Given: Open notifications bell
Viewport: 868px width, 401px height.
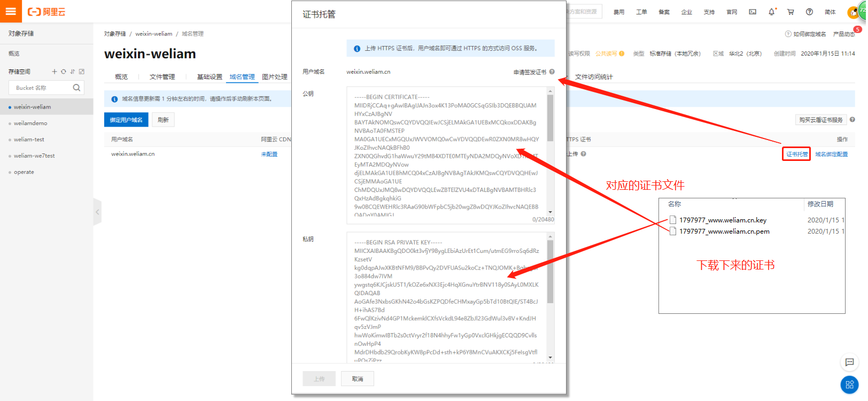Looking at the screenshot, I should click(772, 12).
